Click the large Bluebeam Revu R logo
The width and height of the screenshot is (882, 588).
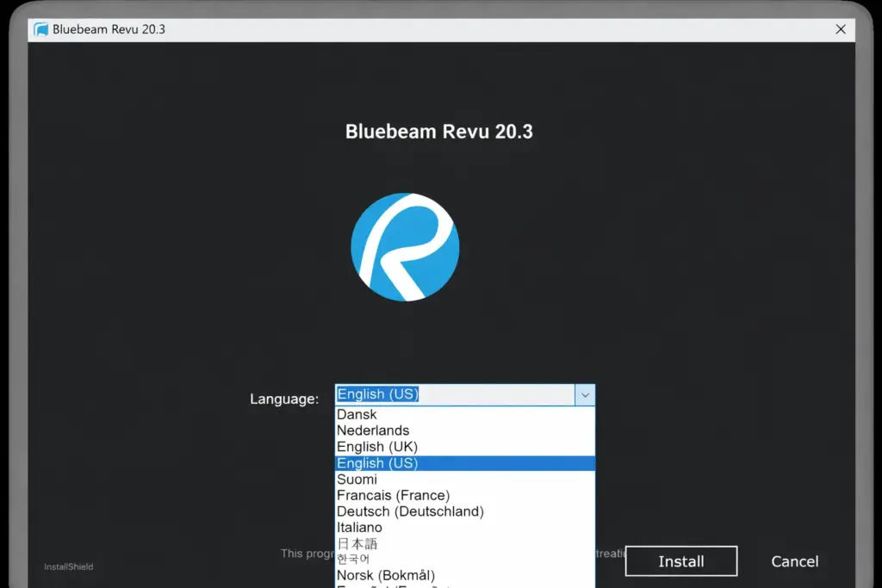pyautogui.click(x=405, y=246)
